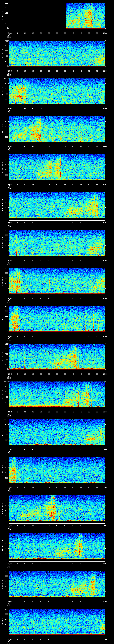Select the spectrogram plot for 17:25:00
The width and height of the screenshot is (114, 644).
coord(57,622)
